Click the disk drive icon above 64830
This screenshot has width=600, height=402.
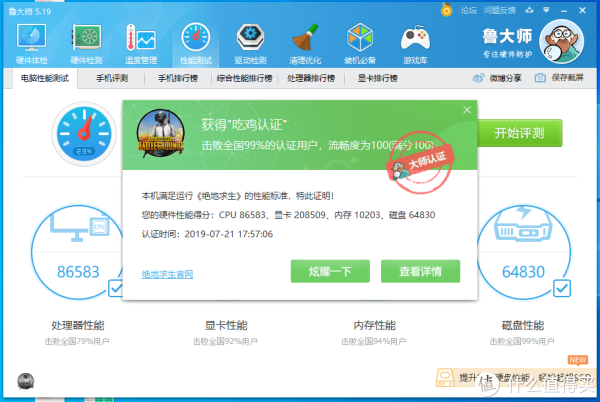(523, 224)
